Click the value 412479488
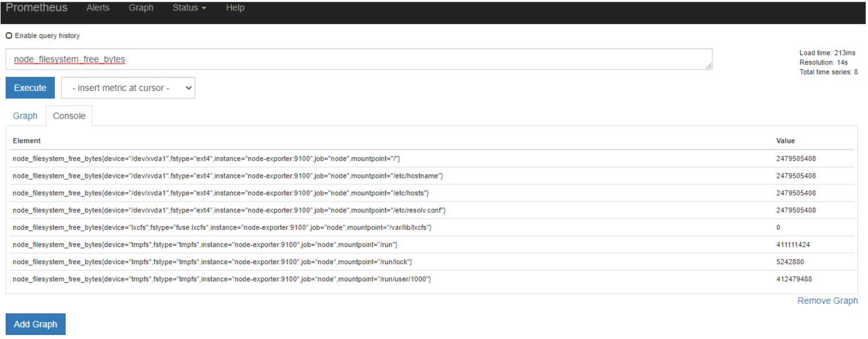Screen dimensions: 868x339 tap(794, 279)
